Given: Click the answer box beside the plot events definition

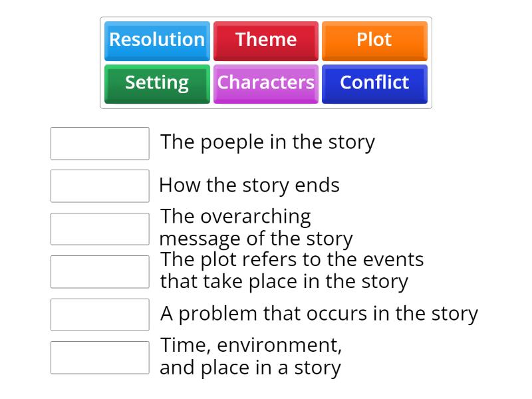Looking at the screenshot, I should [x=99, y=271].
